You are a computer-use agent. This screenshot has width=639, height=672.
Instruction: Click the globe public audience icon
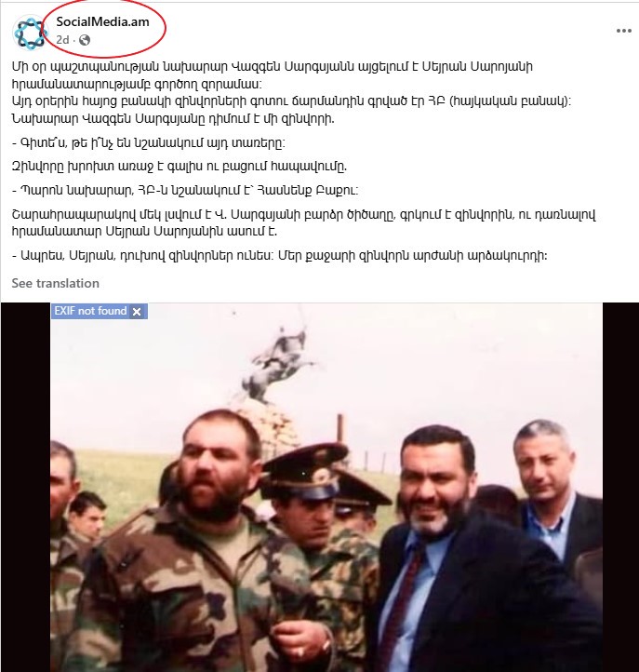[x=85, y=40]
